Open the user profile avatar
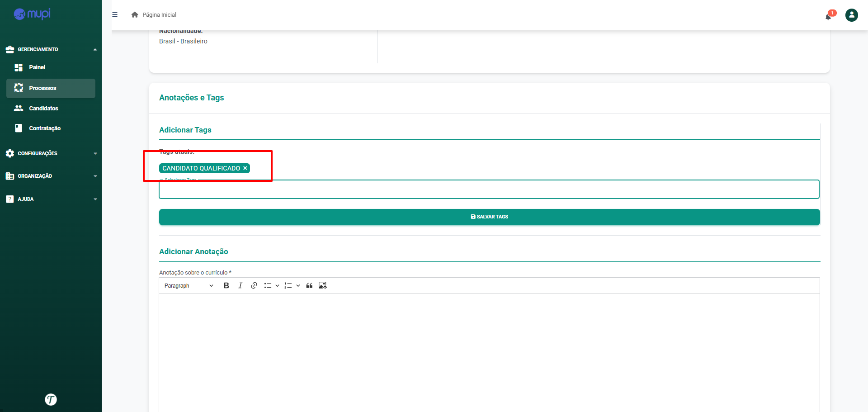Screen dimensions: 868x412 coord(851,15)
